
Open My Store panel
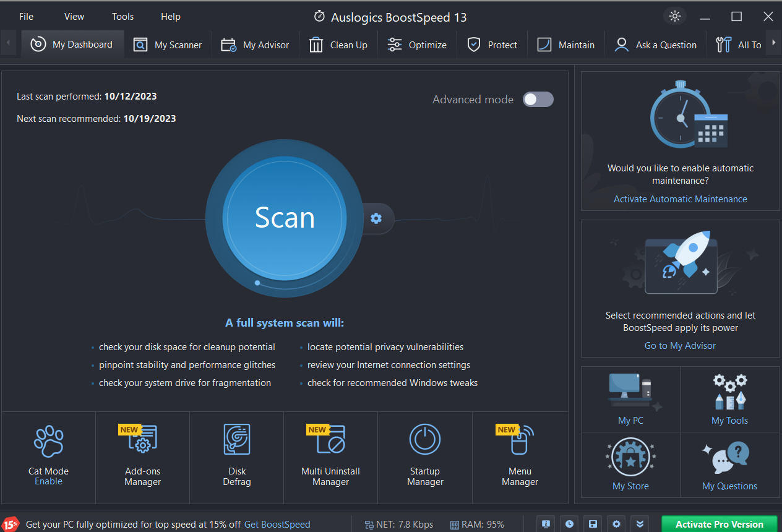click(630, 465)
